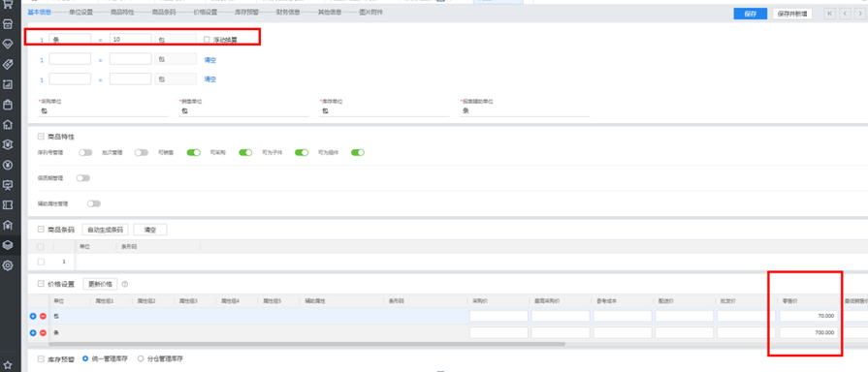The width and height of the screenshot is (868, 372).
Task: Enable the 保质期管理 toggle
Action: [83, 178]
